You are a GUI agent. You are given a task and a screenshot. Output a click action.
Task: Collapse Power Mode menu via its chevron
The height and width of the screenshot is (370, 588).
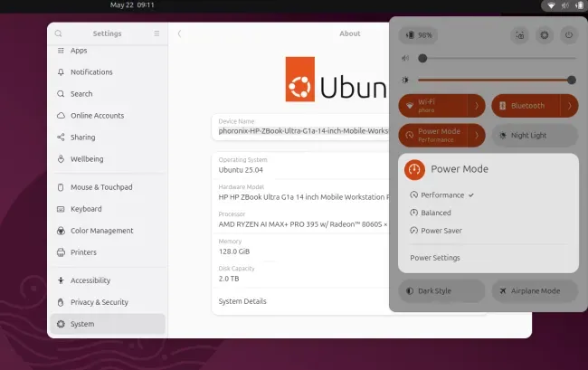(x=477, y=136)
